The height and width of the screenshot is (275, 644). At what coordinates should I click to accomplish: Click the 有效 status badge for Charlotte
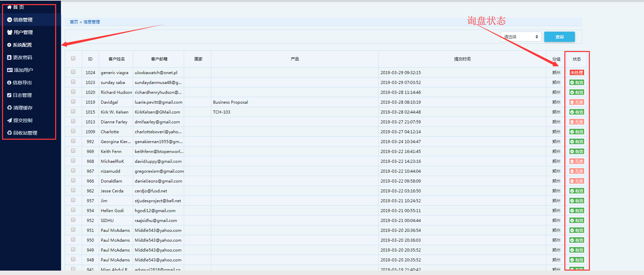tap(577, 132)
